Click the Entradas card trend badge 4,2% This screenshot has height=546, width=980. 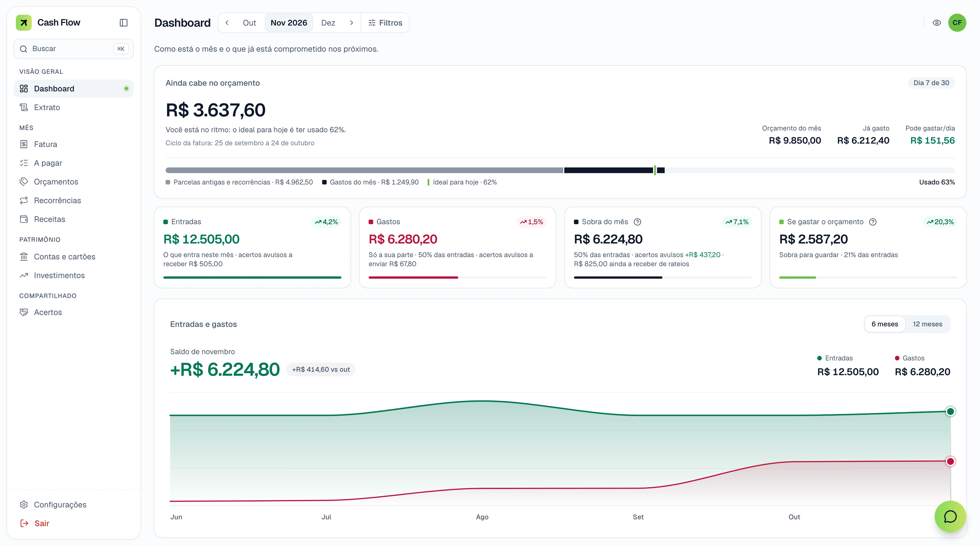326,222
